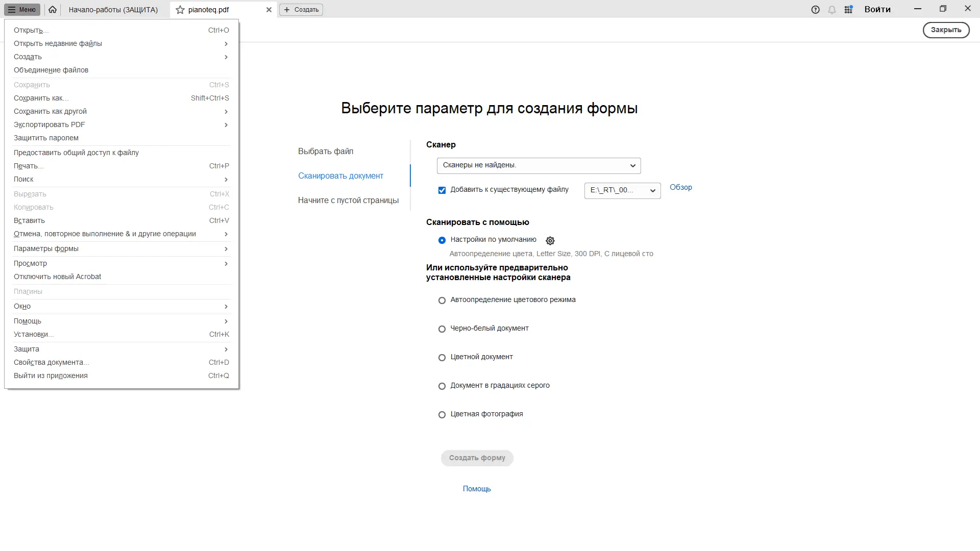Screen dimensions: 980x551
Task: Open the 'Сканеры не найдены' dropdown
Action: pyautogui.click(x=538, y=165)
